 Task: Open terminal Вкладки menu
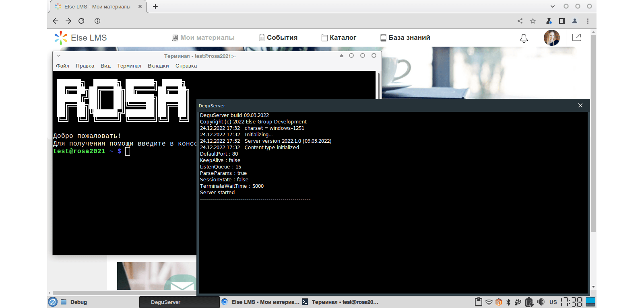point(158,66)
